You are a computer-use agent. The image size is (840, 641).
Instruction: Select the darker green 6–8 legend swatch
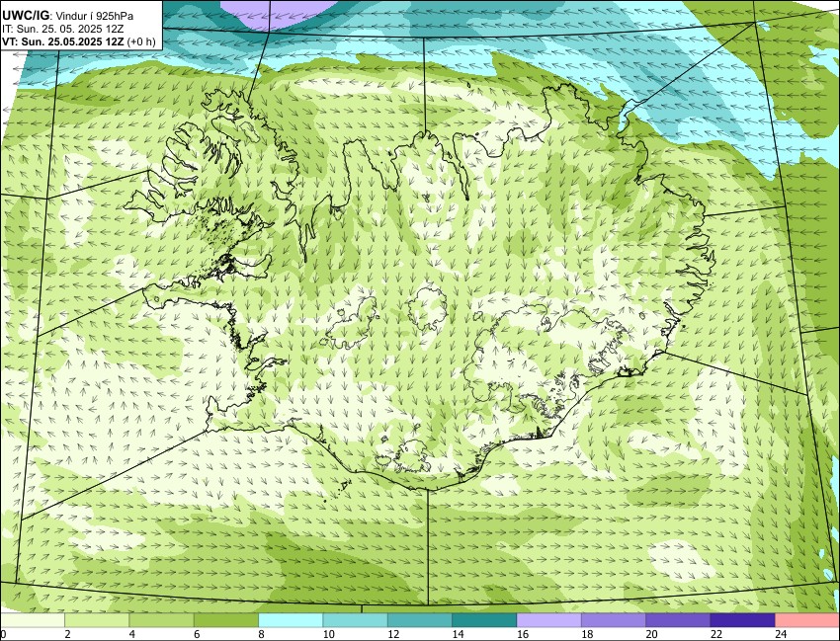(x=226, y=620)
